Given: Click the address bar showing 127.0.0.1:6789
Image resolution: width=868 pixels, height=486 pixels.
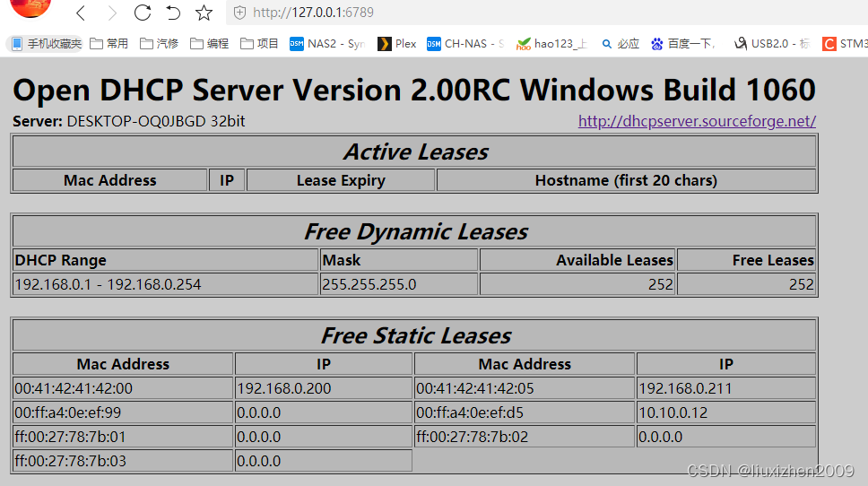Looking at the screenshot, I should click(545, 13).
